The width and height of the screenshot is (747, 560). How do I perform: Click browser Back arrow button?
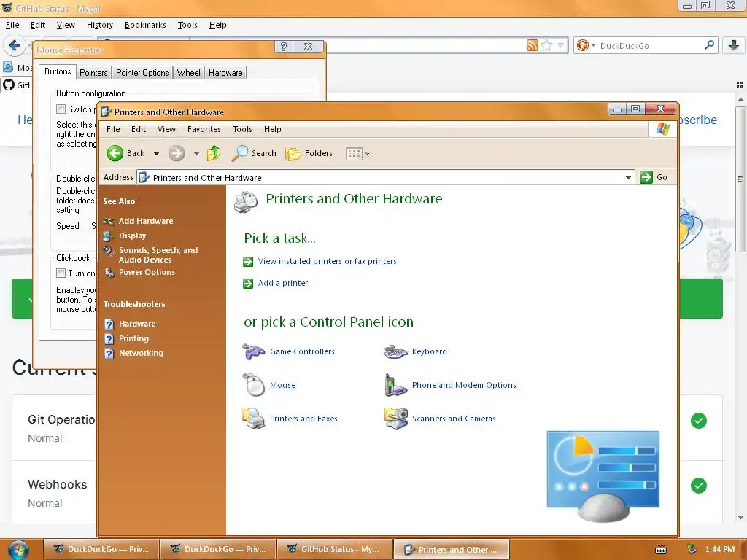pos(14,46)
